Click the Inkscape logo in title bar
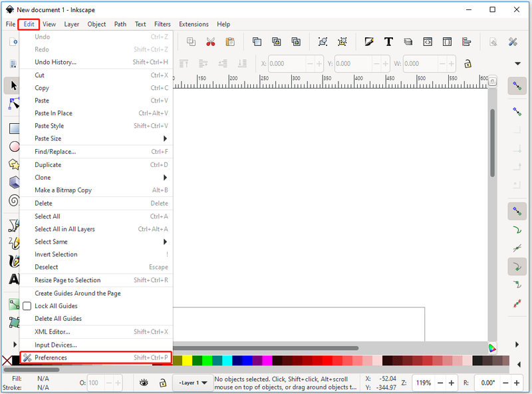This screenshot has width=532, height=394. click(x=10, y=9)
